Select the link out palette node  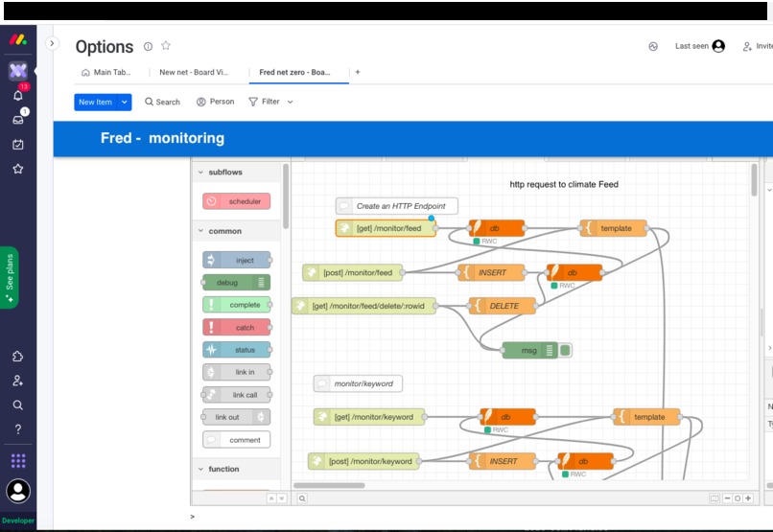pos(236,417)
